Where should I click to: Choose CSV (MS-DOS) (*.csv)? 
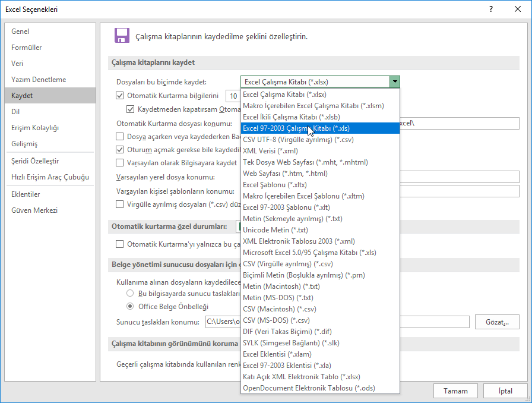click(320, 320)
